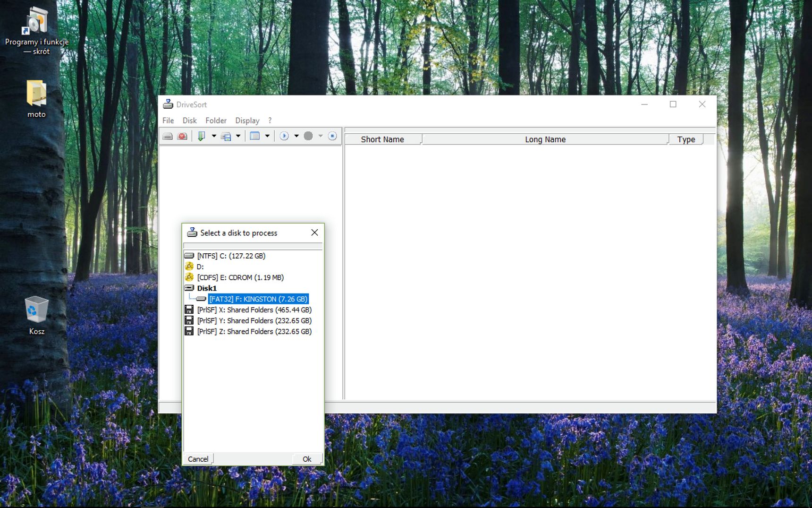Select X: Shared Folders 465.44 GB
Viewport: 812px width, 508px height.
pyautogui.click(x=254, y=310)
